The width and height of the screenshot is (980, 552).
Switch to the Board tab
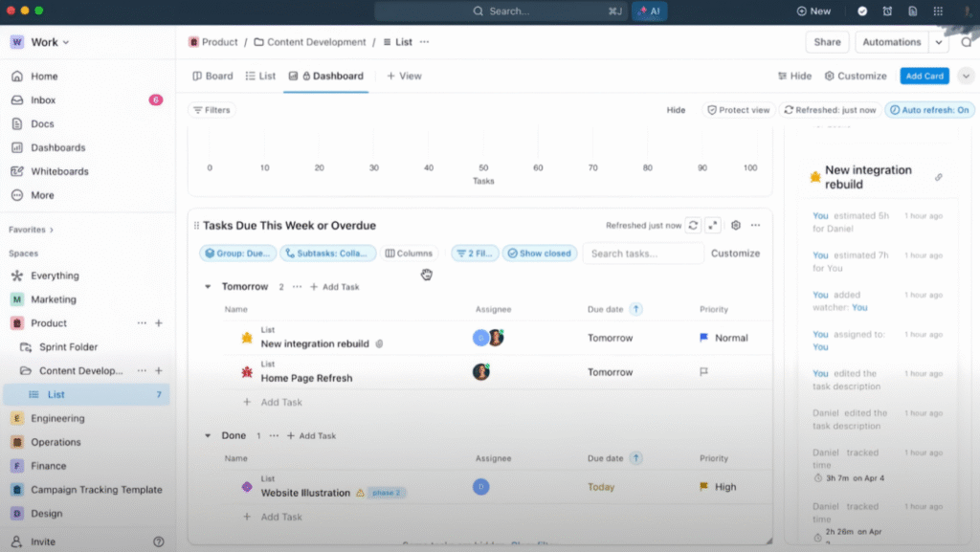pos(212,76)
